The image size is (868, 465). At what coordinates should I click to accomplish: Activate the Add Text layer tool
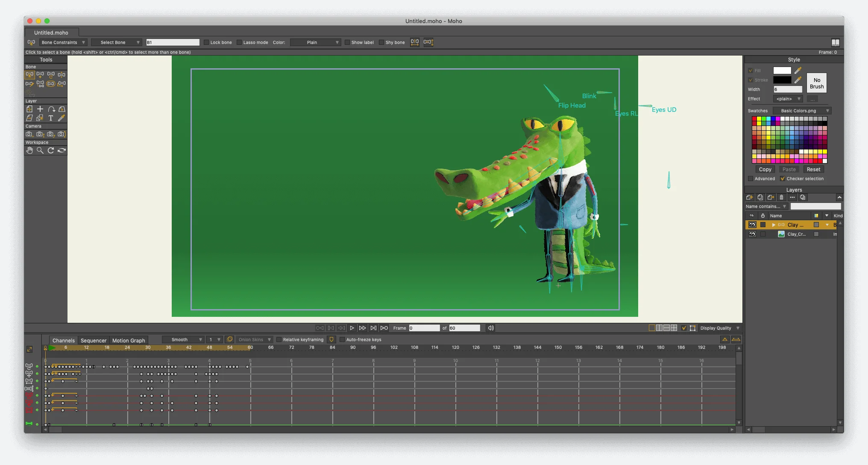click(51, 118)
